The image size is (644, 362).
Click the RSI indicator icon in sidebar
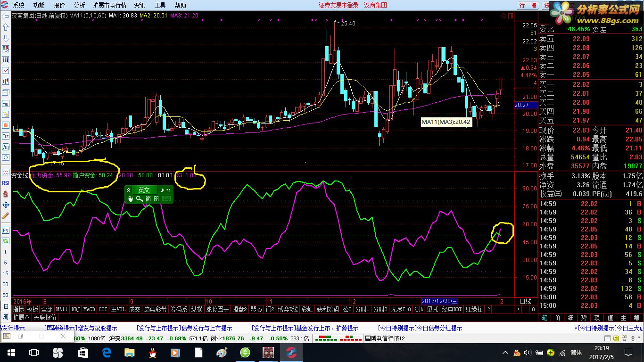point(6,183)
